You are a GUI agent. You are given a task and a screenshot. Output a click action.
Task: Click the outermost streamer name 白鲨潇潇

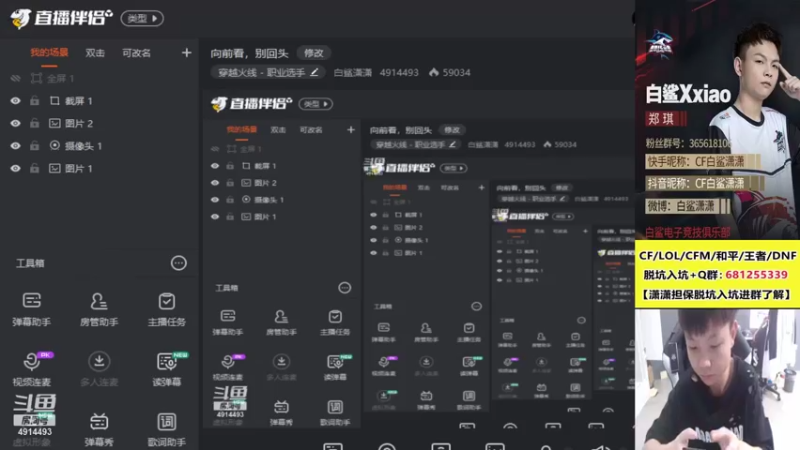pyautogui.click(x=353, y=72)
